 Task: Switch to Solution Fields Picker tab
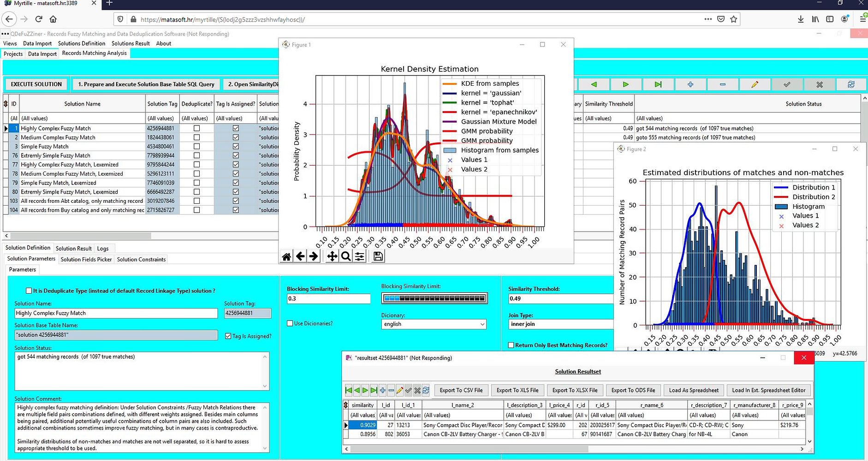click(86, 260)
